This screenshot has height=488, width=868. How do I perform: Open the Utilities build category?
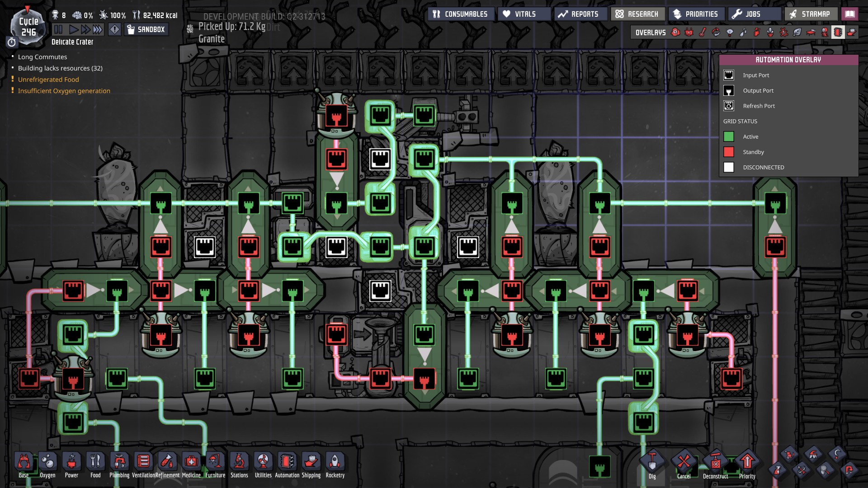(x=263, y=465)
